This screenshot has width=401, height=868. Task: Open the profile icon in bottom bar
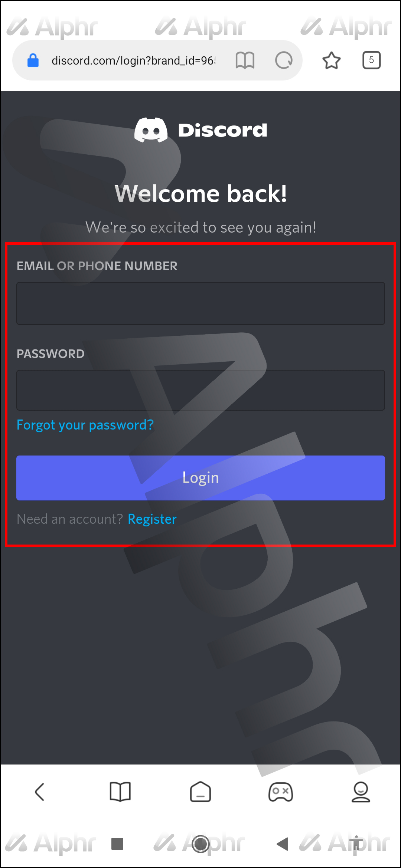[361, 792]
